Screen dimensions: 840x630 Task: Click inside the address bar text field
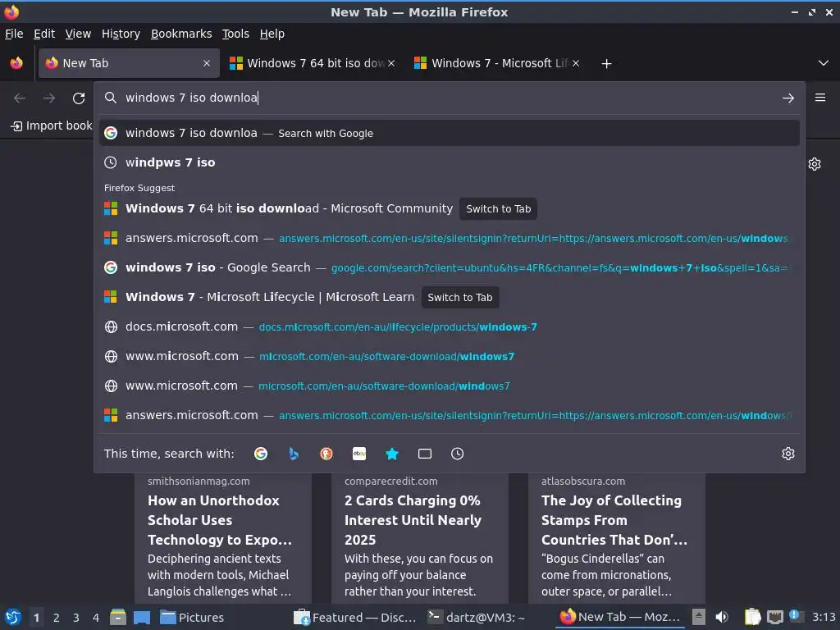click(x=450, y=98)
